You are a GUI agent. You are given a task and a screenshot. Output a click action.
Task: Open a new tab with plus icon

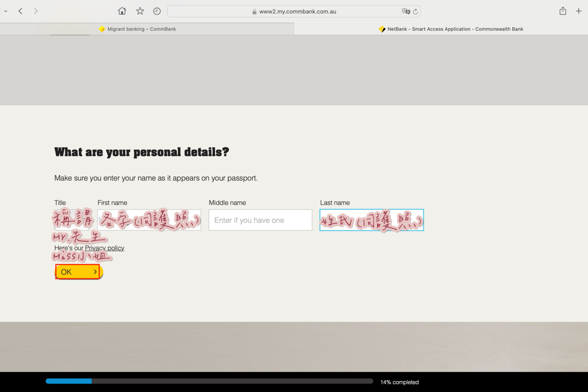click(579, 11)
